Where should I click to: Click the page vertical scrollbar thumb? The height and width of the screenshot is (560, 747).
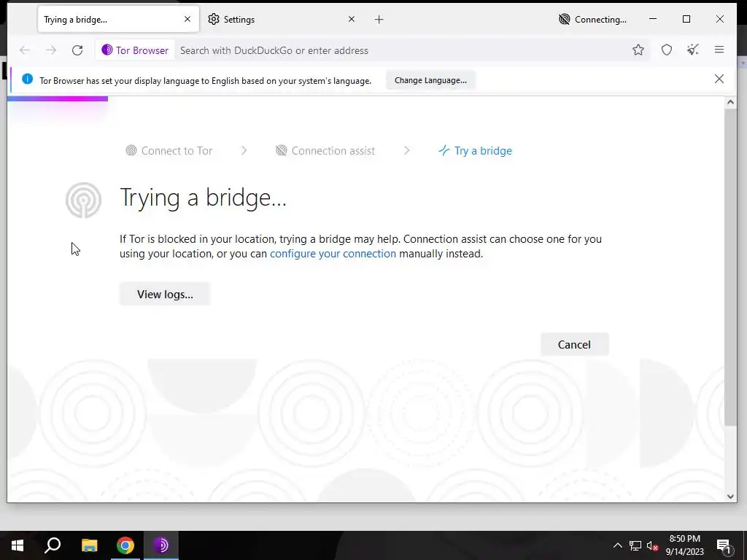pyautogui.click(x=730, y=267)
